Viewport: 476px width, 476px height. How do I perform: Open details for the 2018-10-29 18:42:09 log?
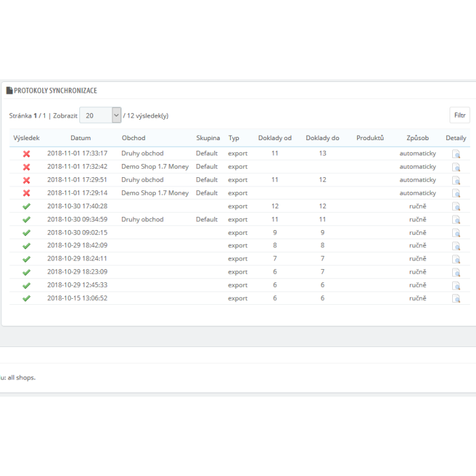coord(456,246)
